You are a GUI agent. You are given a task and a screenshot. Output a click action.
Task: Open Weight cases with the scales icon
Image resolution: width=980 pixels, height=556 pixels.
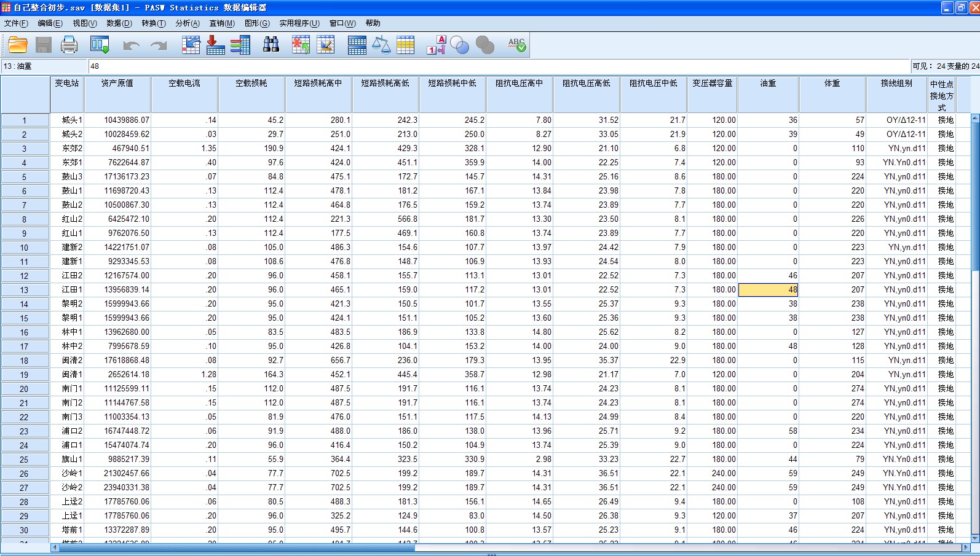pyautogui.click(x=381, y=45)
